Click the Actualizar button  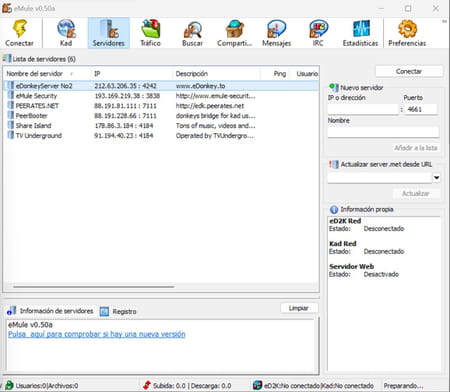coord(416,193)
